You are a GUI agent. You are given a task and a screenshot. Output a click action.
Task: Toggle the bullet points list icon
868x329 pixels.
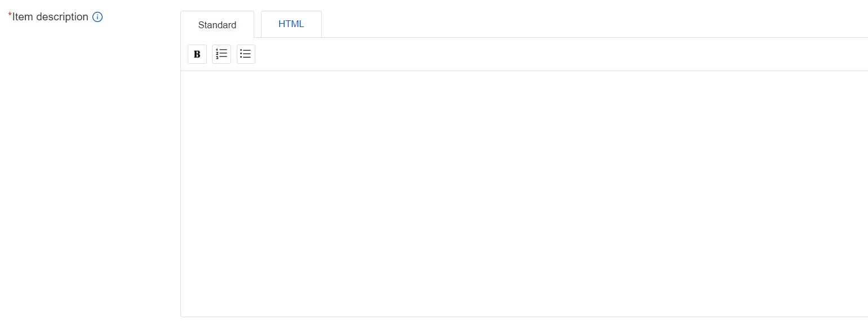[246, 54]
